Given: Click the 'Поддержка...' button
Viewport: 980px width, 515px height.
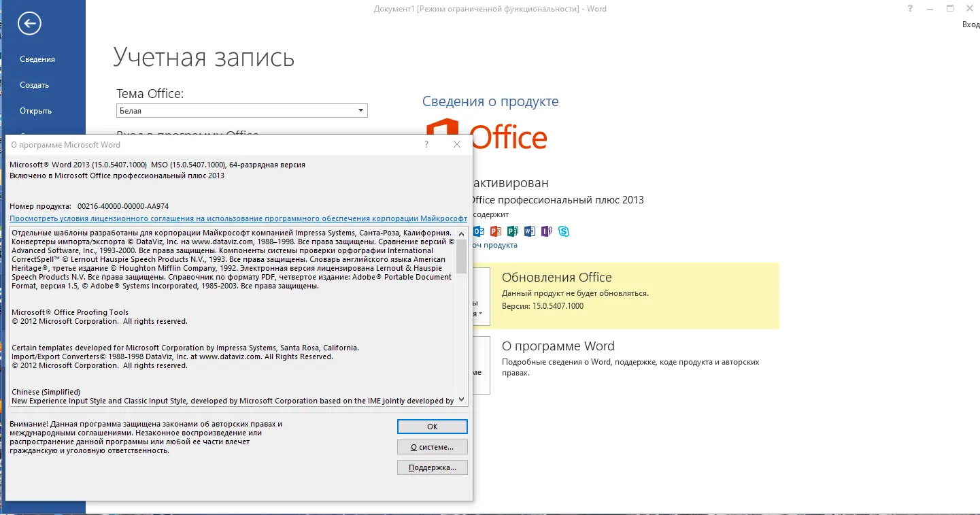Looking at the screenshot, I should pos(433,467).
